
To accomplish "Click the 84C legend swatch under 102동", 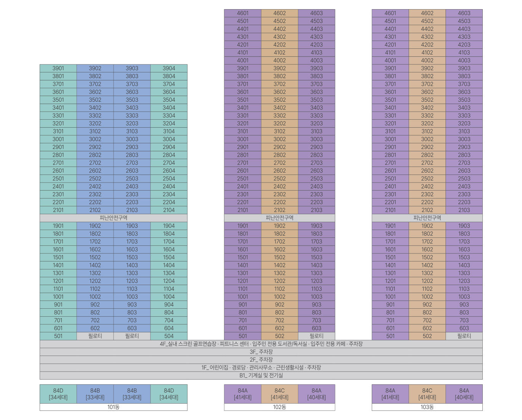I will pyautogui.click(x=280, y=394).
